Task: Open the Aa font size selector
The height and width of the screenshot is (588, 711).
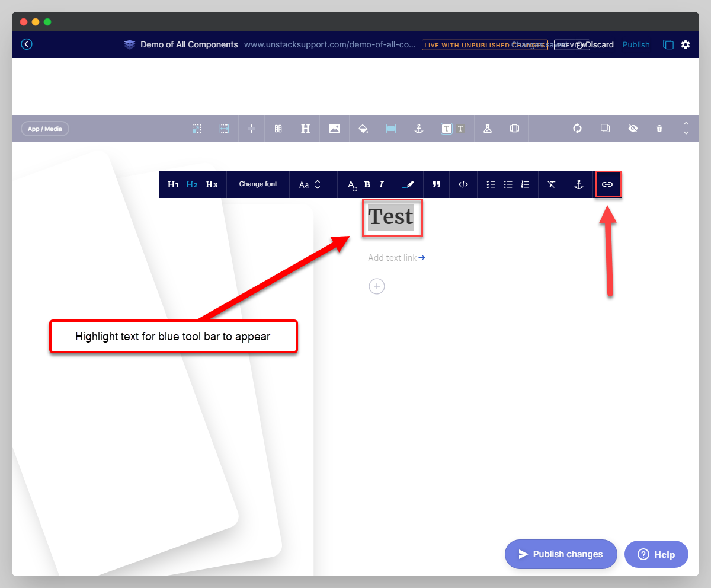Action: coord(310,184)
